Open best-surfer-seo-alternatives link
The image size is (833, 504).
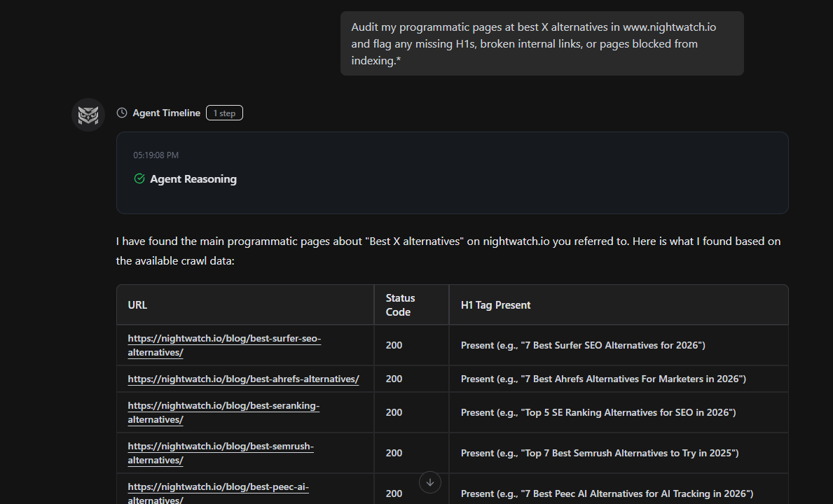coord(224,345)
